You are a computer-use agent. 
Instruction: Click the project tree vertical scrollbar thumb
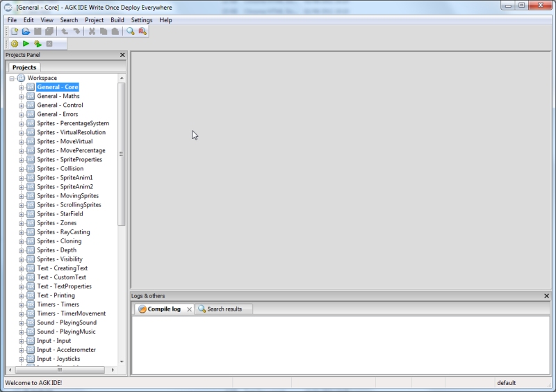tap(121, 154)
